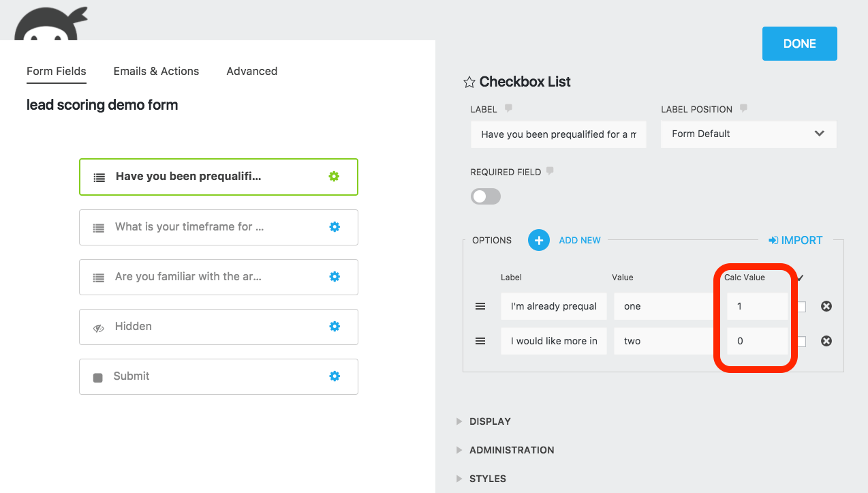The height and width of the screenshot is (493, 868).
Task: Open the Advanced tab
Action: [x=251, y=71]
